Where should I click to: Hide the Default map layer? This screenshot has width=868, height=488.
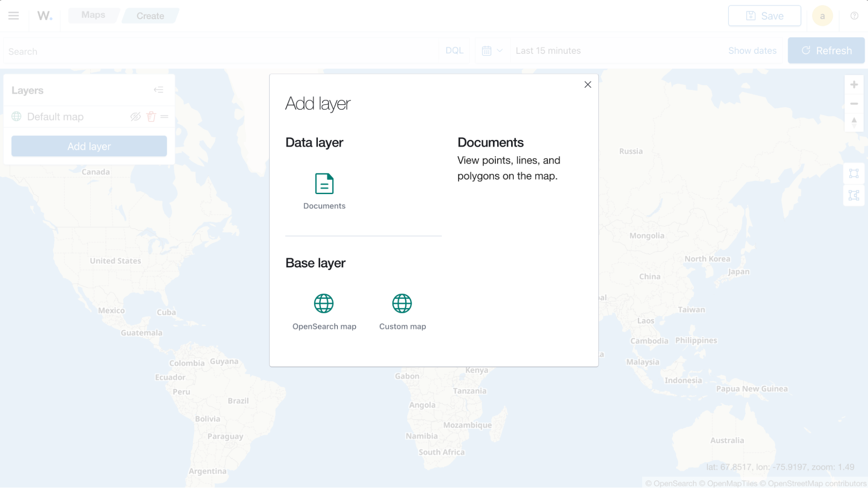tap(134, 116)
